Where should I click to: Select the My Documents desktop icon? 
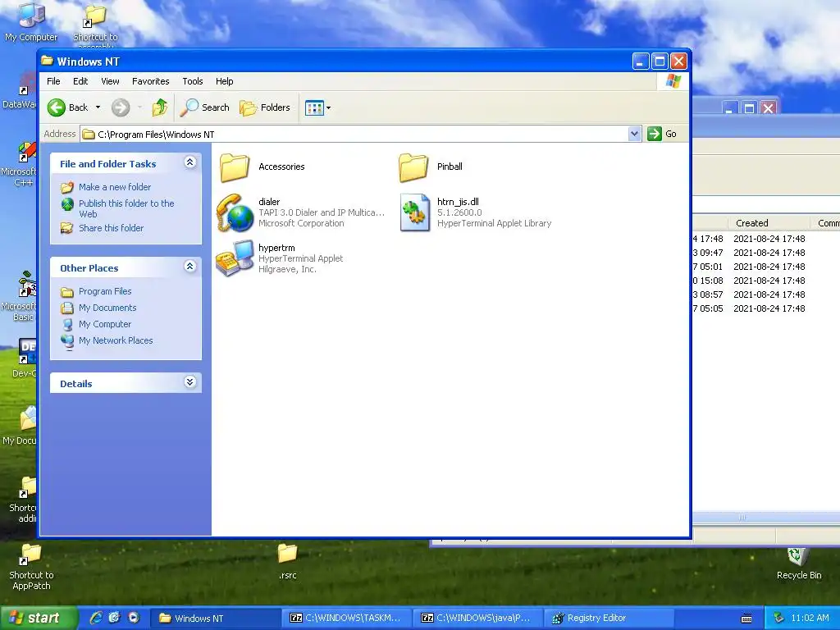(21, 426)
